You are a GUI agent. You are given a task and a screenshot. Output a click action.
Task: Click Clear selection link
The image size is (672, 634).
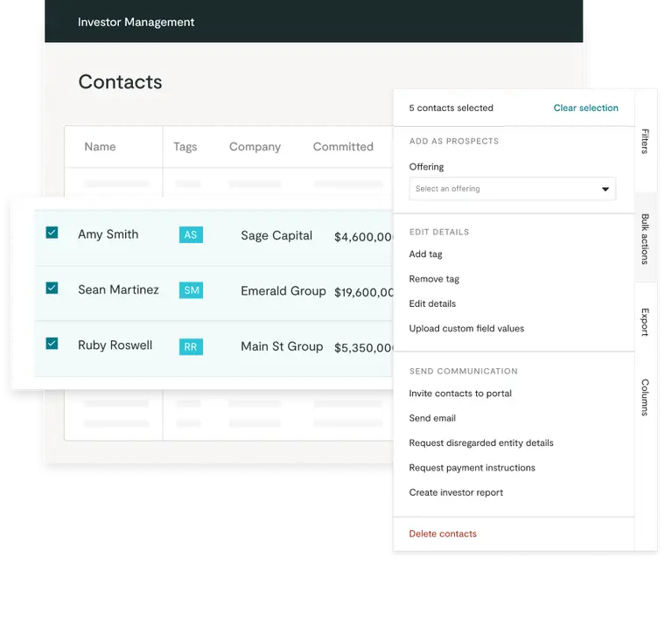point(585,108)
